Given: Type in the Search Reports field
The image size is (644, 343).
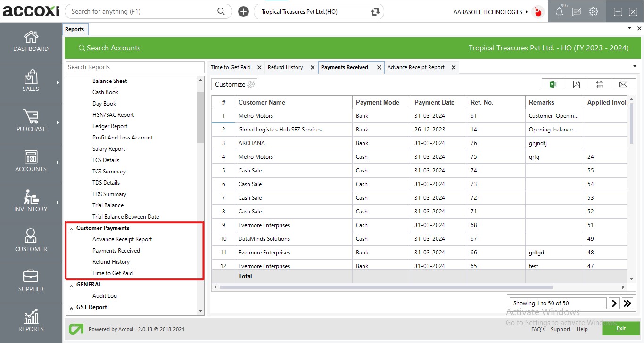Looking at the screenshot, I should pyautogui.click(x=135, y=67).
